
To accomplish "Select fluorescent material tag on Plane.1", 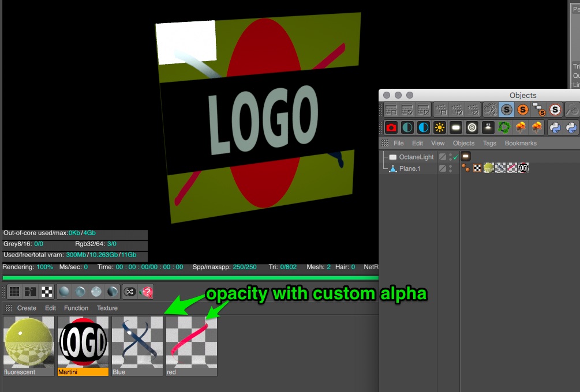I will tap(489, 168).
